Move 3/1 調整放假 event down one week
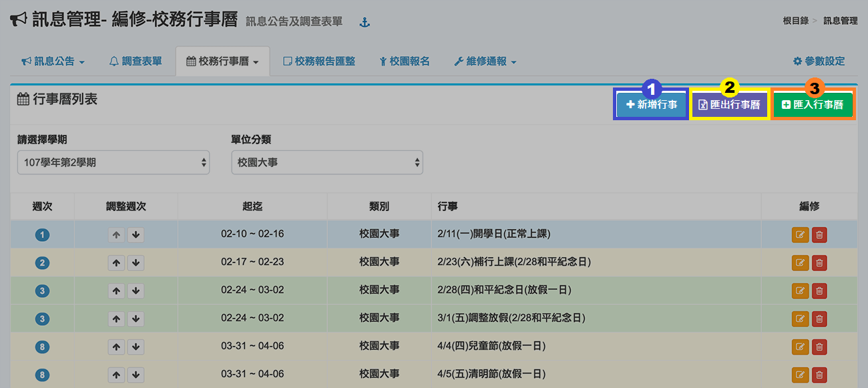 tap(136, 319)
